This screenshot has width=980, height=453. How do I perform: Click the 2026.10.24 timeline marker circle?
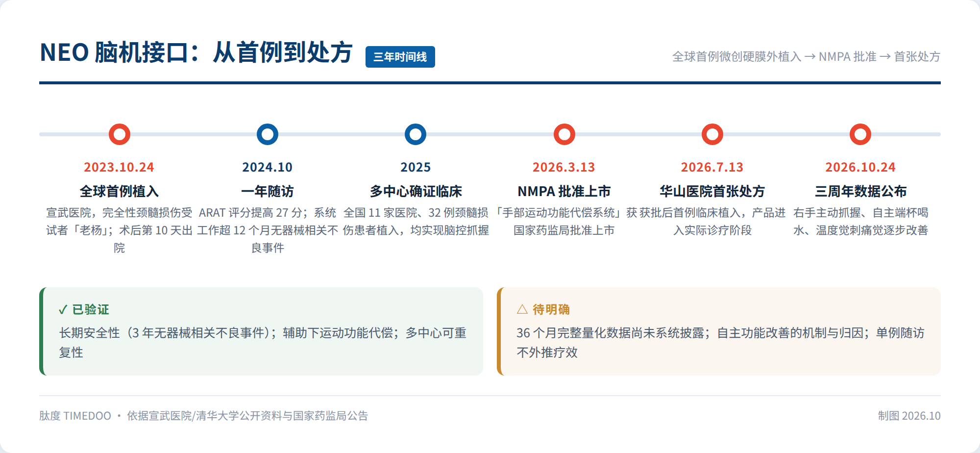pyautogui.click(x=860, y=134)
